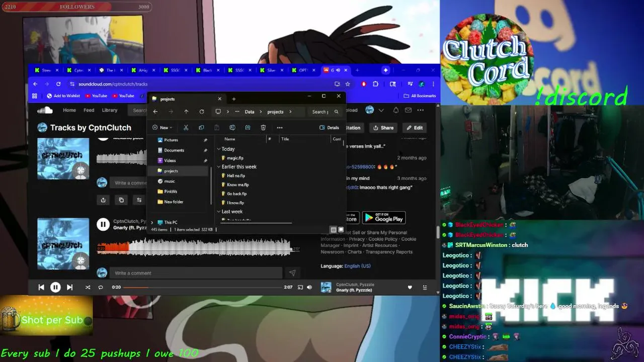Go back in File Explorer navigation
The width and height of the screenshot is (644, 362).
pyautogui.click(x=155, y=112)
